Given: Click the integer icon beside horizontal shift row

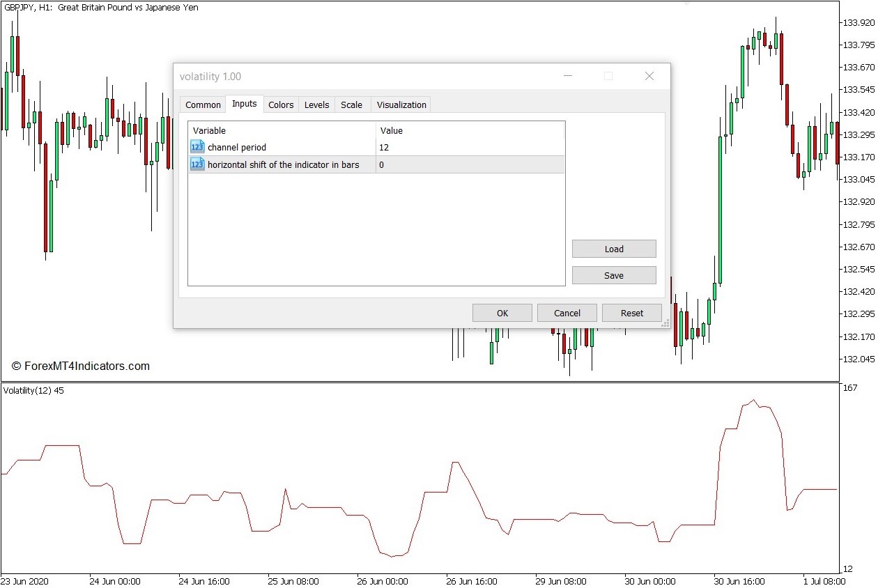Looking at the screenshot, I should 197,164.
